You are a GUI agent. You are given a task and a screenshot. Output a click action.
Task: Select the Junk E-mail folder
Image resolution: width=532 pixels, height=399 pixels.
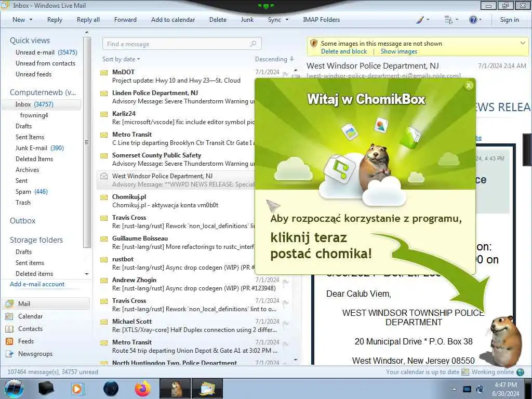click(x=39, y=148)
